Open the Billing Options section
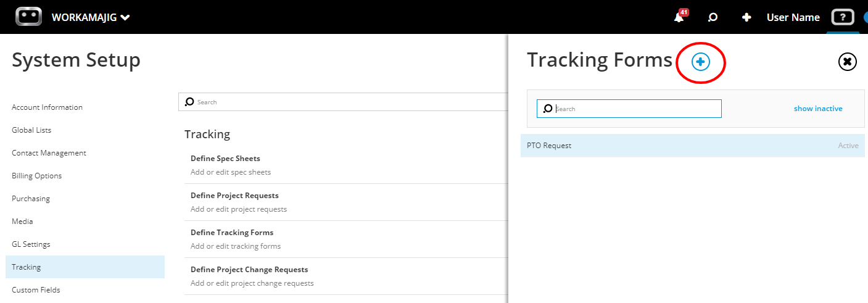This screenshot has width=868, height=303. pos(37,176)
